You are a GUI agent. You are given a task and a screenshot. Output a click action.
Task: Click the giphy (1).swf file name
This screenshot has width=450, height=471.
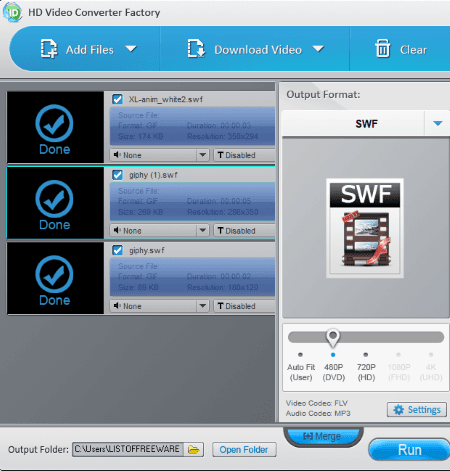[x=153, y=175]
